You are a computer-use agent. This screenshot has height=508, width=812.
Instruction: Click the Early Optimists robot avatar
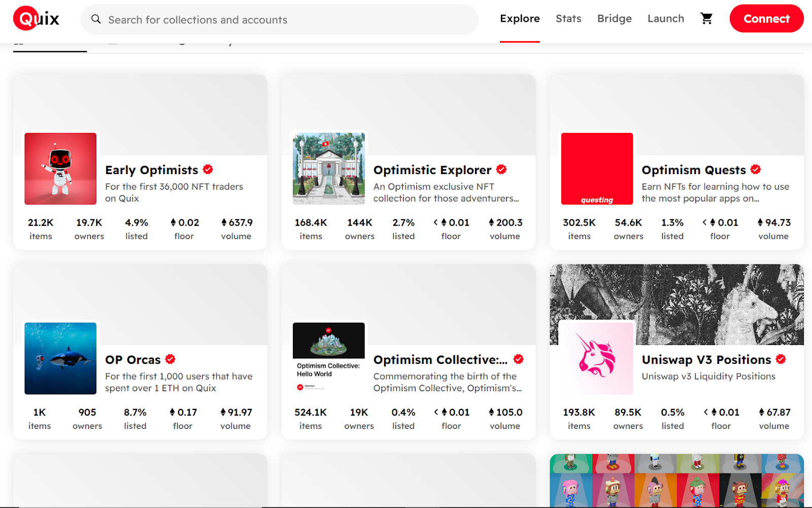(x=60, y=168)
